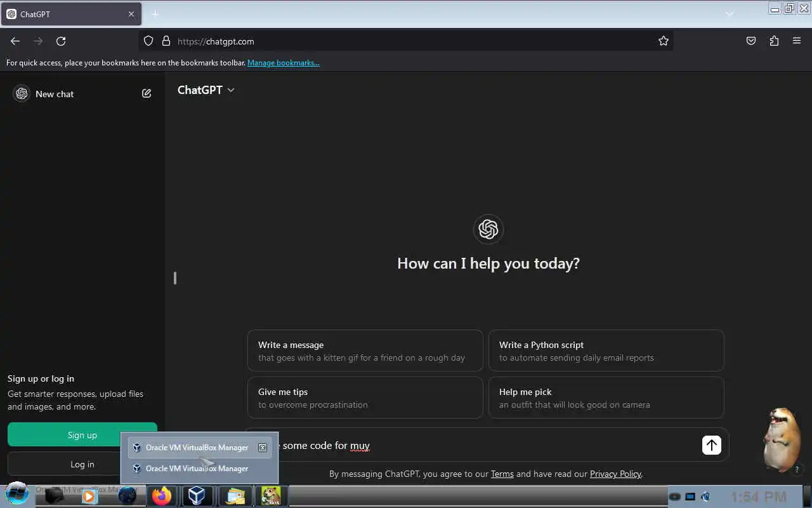Click the Sign up or log in heading
The image size is (812, 508).
point(41,378)
